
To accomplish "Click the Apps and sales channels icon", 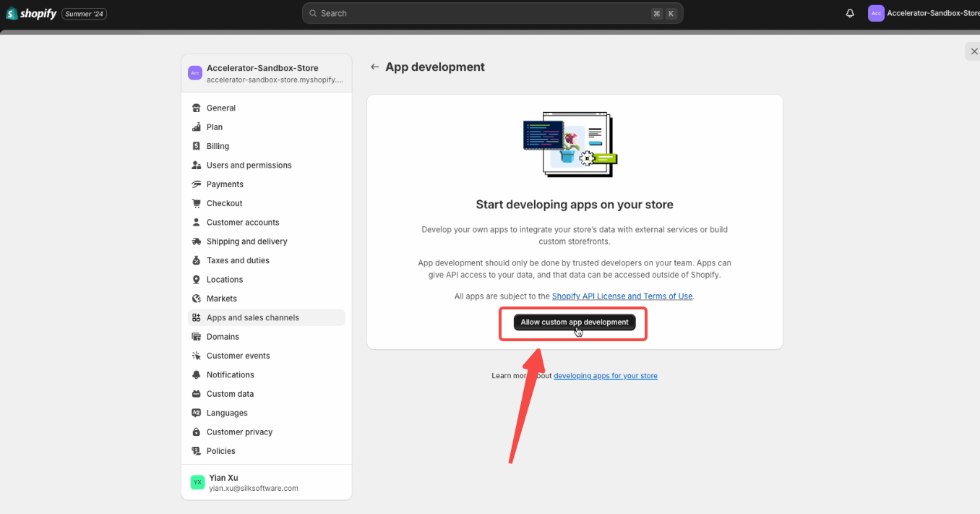I will pyautogui.click(x=196, y=318).
